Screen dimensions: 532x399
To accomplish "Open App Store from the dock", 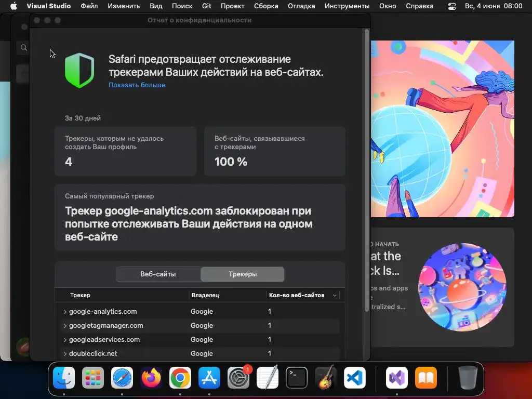I will 209,378.
